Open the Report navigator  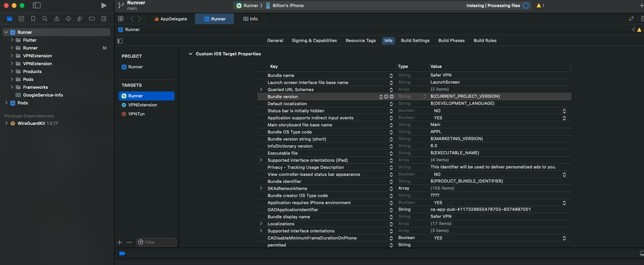[x=104, y=19]
